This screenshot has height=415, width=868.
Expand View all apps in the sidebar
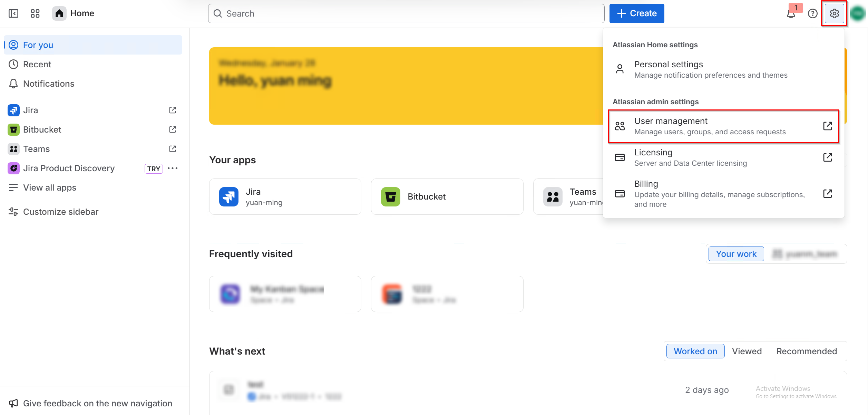click(x=49, y=187)
